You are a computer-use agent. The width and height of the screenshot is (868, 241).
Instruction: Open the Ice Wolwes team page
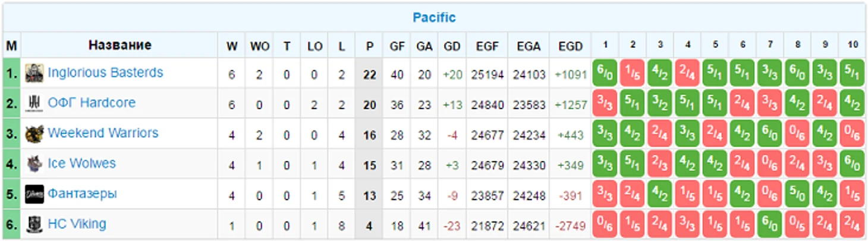81,163
